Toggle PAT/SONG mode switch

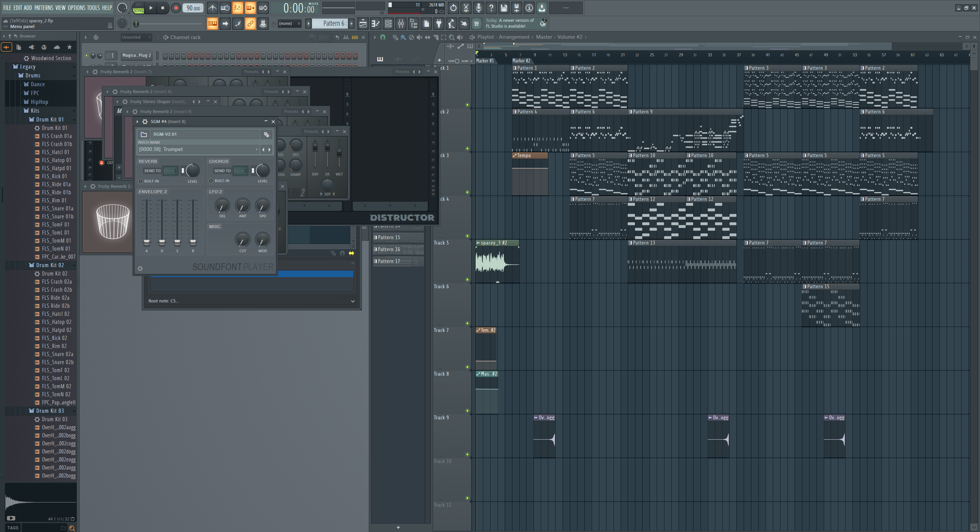point(138,8)
